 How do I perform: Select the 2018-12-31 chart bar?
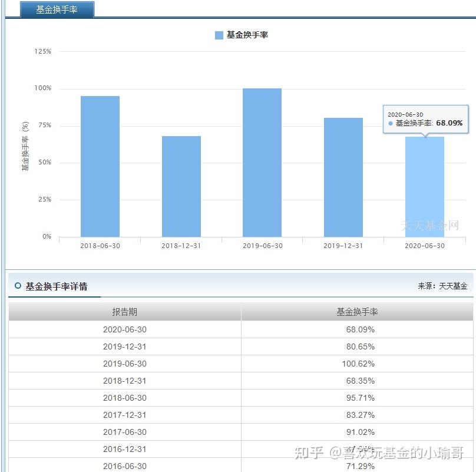click(x=181, y=186)
